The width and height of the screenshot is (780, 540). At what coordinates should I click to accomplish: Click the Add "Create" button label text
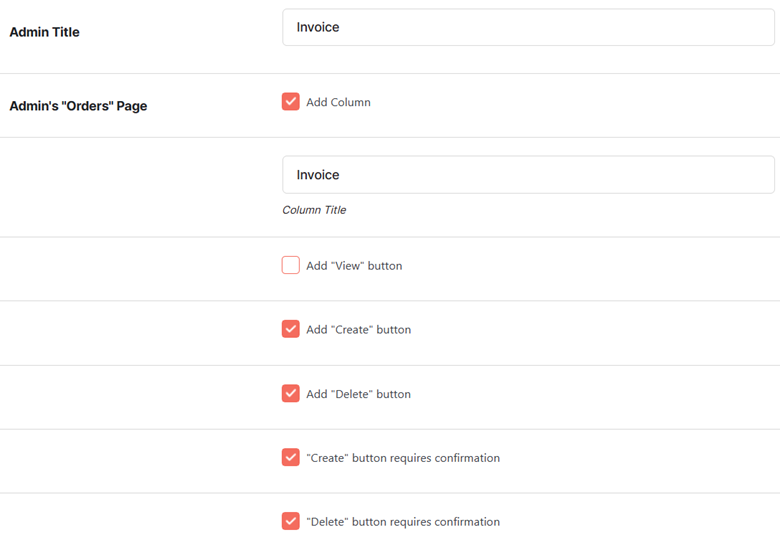point(359,330)
